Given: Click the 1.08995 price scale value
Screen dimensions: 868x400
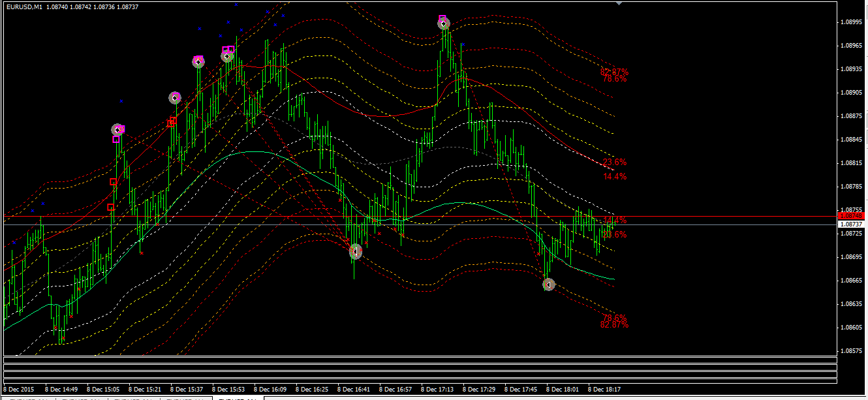Looking at the screenshot, I should [x=851, y=22].
